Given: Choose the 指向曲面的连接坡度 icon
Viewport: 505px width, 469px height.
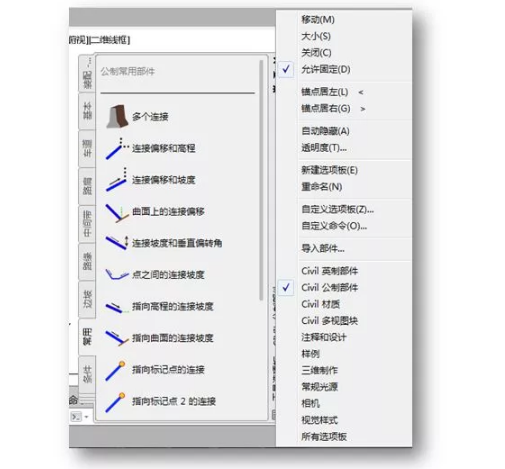Looking at the screenshot, I should pyautogui.click(x=117, y=338).
